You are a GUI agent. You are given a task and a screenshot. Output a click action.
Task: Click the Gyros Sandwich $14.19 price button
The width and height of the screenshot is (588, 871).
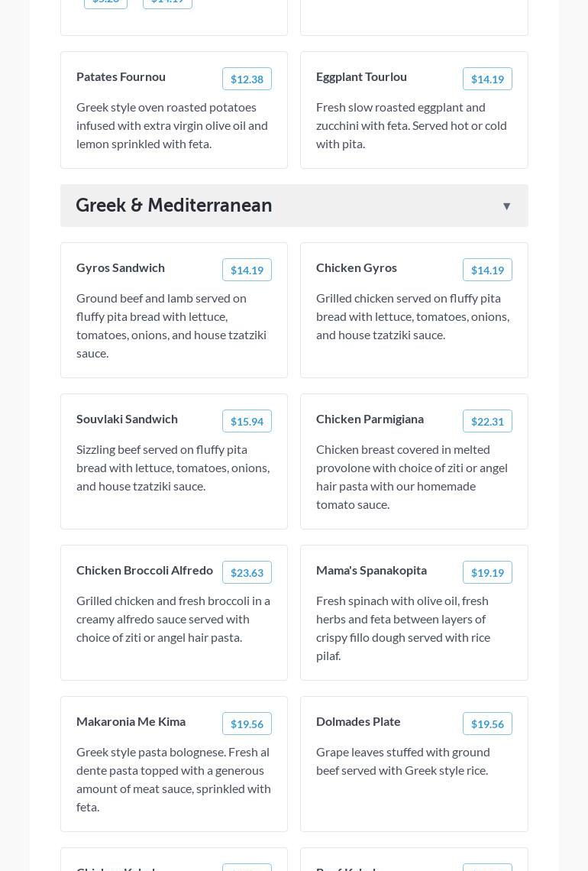coord(247,270)
